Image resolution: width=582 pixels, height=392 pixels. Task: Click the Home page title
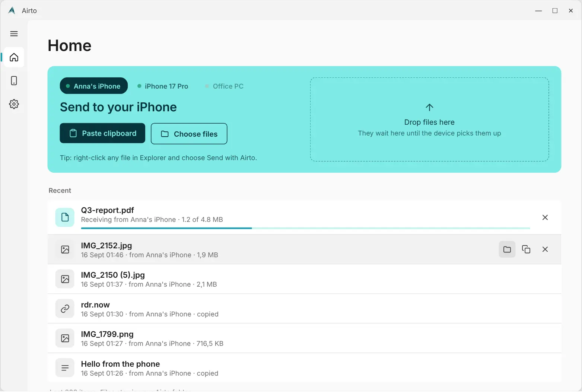pos(70,46)
